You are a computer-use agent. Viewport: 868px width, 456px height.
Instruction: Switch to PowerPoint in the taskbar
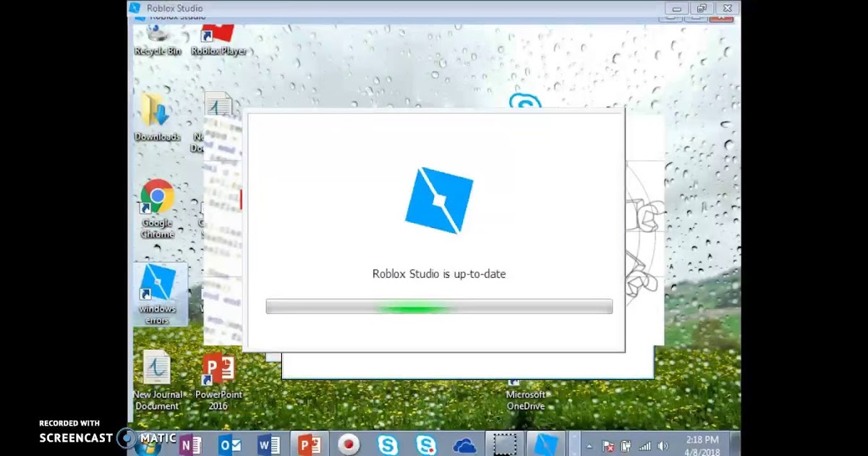pyautogui.click(x=310, y=444)
